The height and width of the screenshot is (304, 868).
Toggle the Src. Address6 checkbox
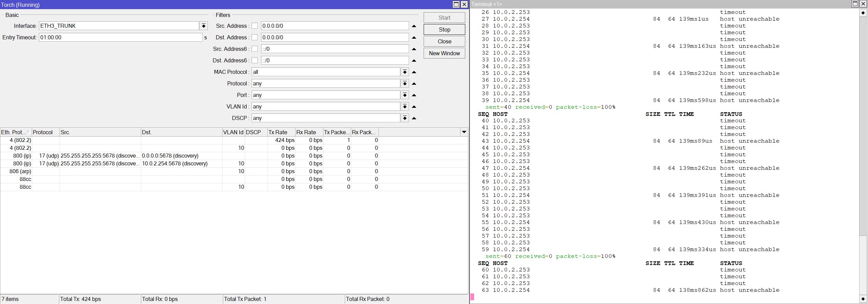(255, 49)
